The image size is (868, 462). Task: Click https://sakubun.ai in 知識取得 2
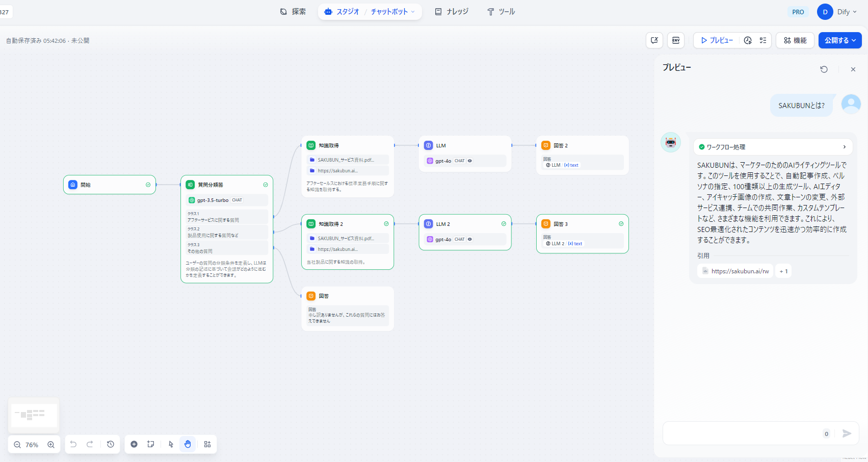point(348,249)
